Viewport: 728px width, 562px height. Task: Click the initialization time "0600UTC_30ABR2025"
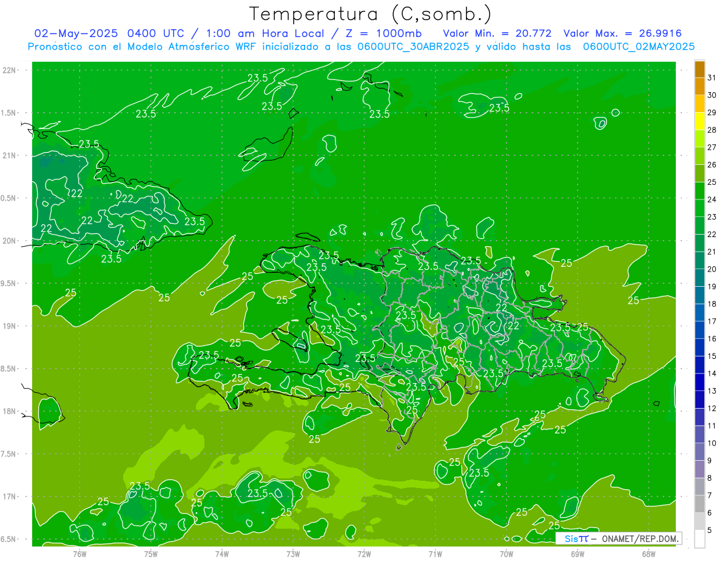tap(413, 46)
